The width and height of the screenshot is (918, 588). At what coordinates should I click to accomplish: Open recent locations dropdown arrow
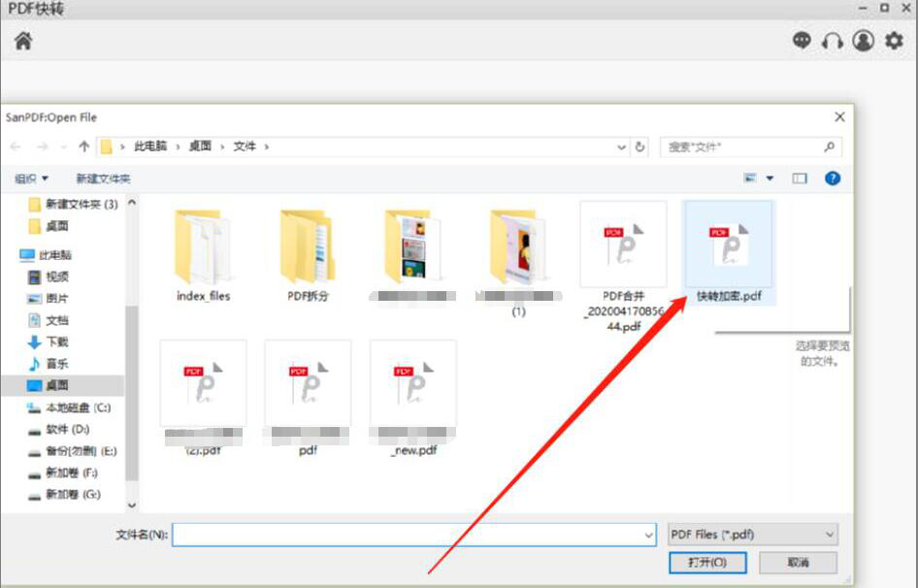(x=63, y=147)
